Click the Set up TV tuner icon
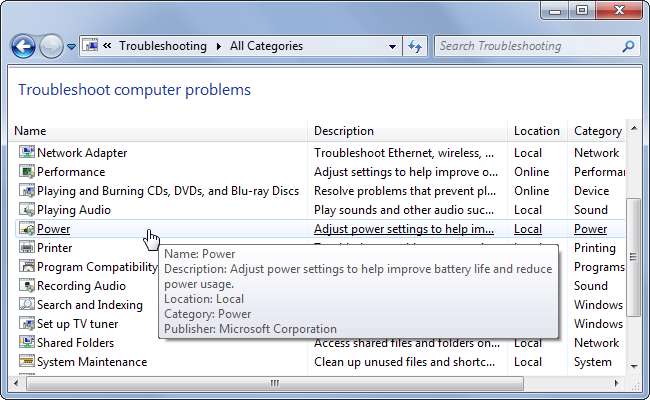 pos(27,323)
